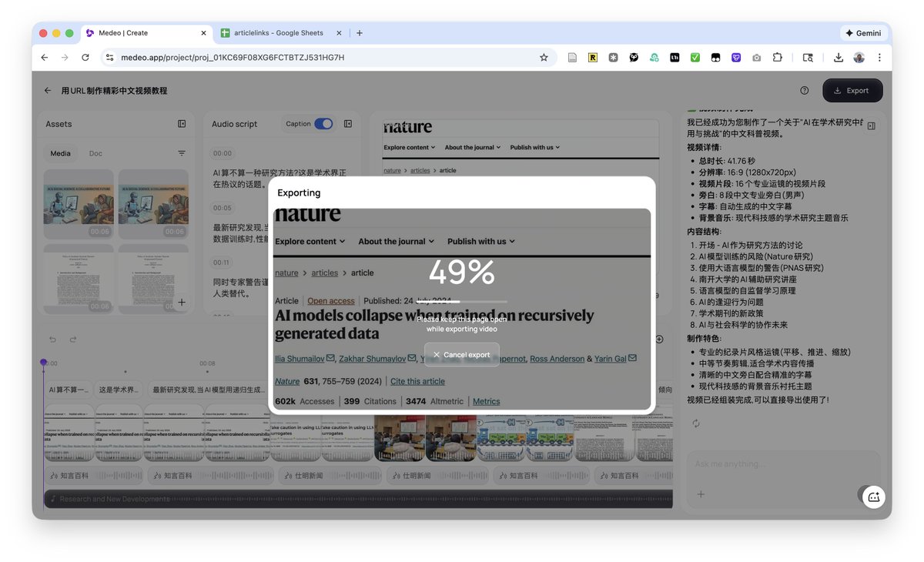Click the camera screenshot extension icon
This screenshot has height=562, width=924.
(x=757, y=58)
